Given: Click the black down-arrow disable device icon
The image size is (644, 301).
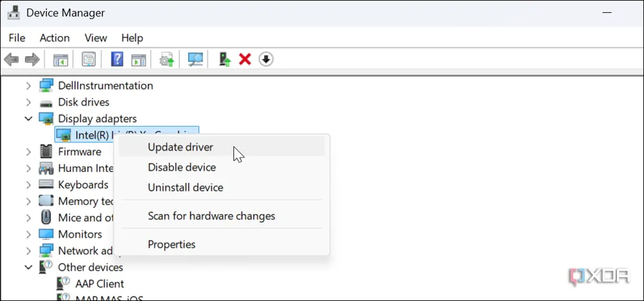Looking at the screenshot, I should [x=266, y=60].
